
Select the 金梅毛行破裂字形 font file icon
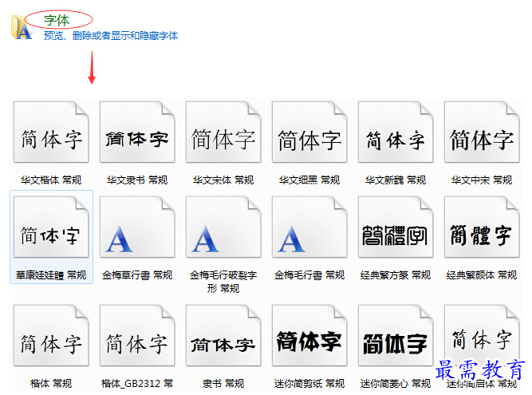[x=223, y=227]
